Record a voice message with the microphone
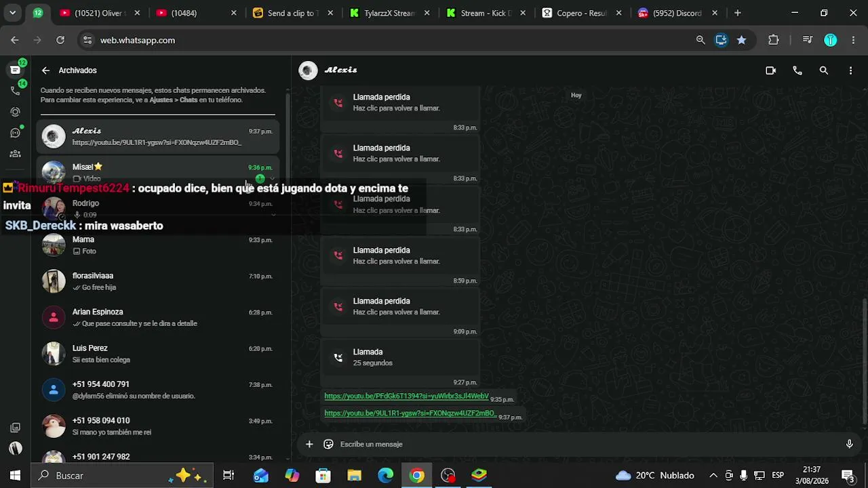 [849, 444]
